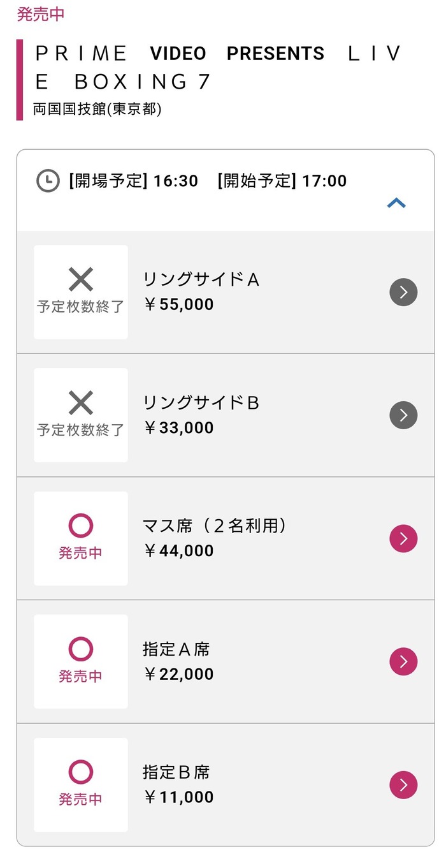Open 指定B席 with its pink arrow
The width and height of the screenshot is (446, 868).
403,785
